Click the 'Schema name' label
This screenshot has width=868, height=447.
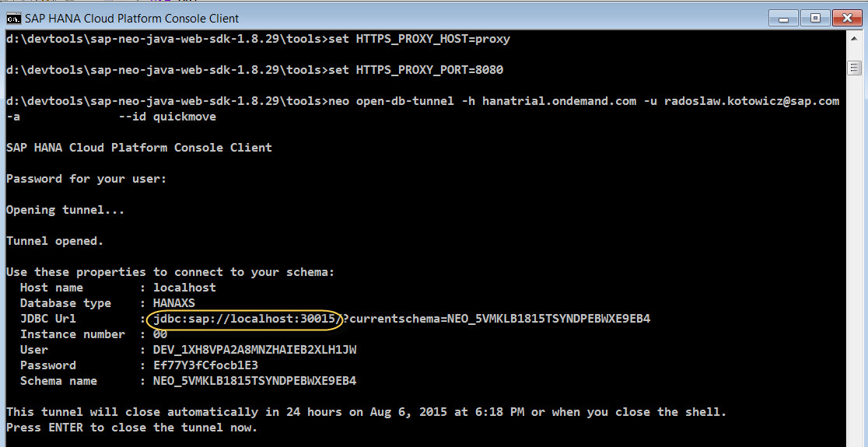58,381
